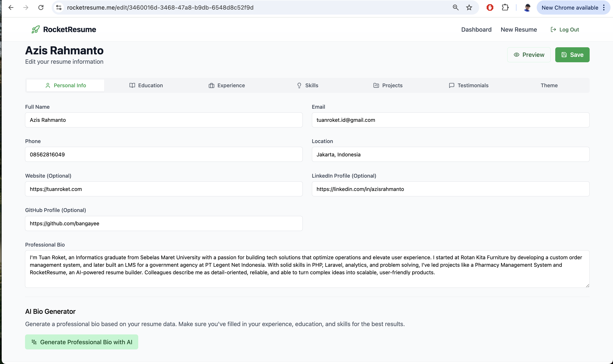This screenshot has width=613, height=364.
Task: View site information icon in address bar
Action: (x=59, y=8)
